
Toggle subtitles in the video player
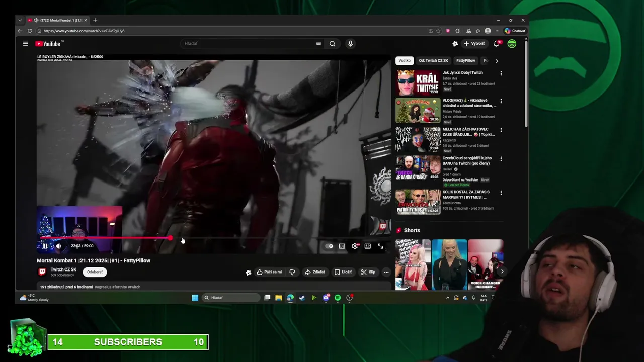(342, 246)
